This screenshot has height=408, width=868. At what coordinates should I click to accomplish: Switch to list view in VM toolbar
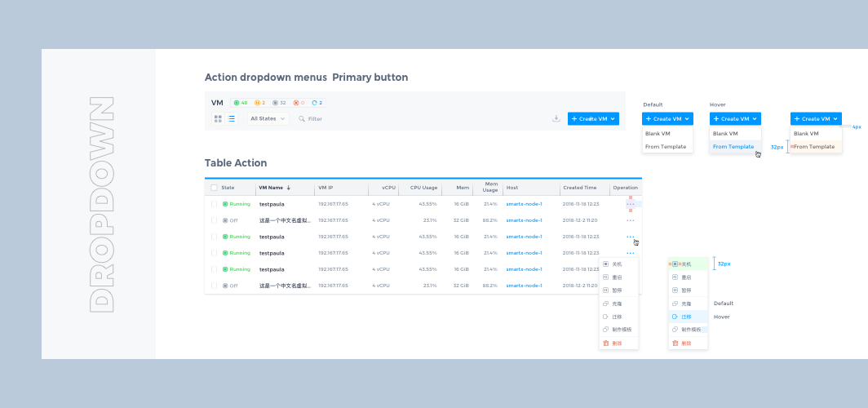click(231, 118)
